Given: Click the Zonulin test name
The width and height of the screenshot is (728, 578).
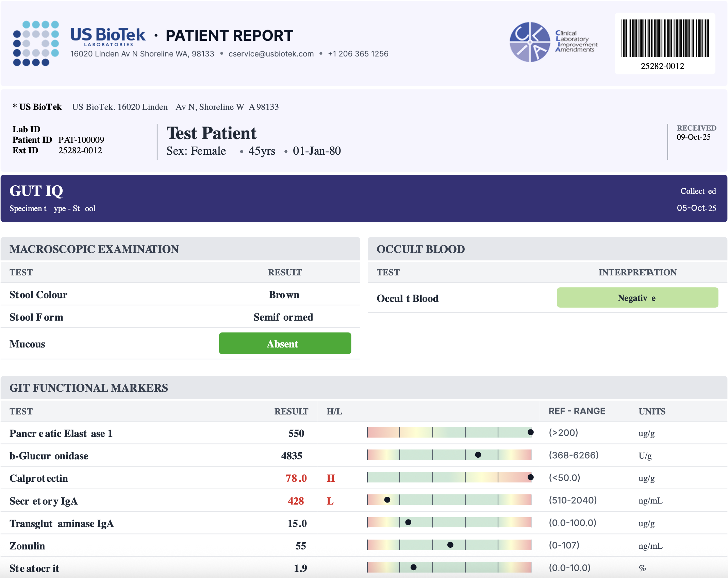Looking at the screenshot, I should tap(27, 546).
